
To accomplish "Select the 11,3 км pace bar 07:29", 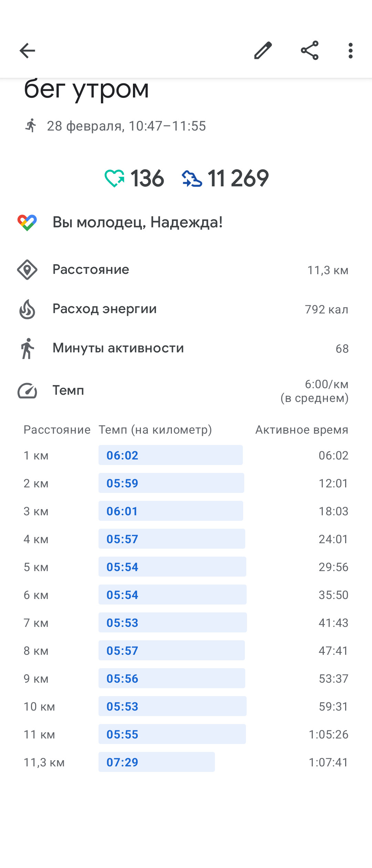I will (157, 762).
